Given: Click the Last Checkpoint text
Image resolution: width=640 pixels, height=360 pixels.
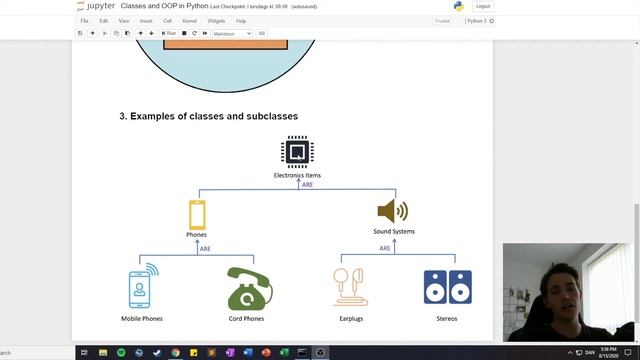Looking at the screenshot, I should pyautogui.click(x=249, y=7).
